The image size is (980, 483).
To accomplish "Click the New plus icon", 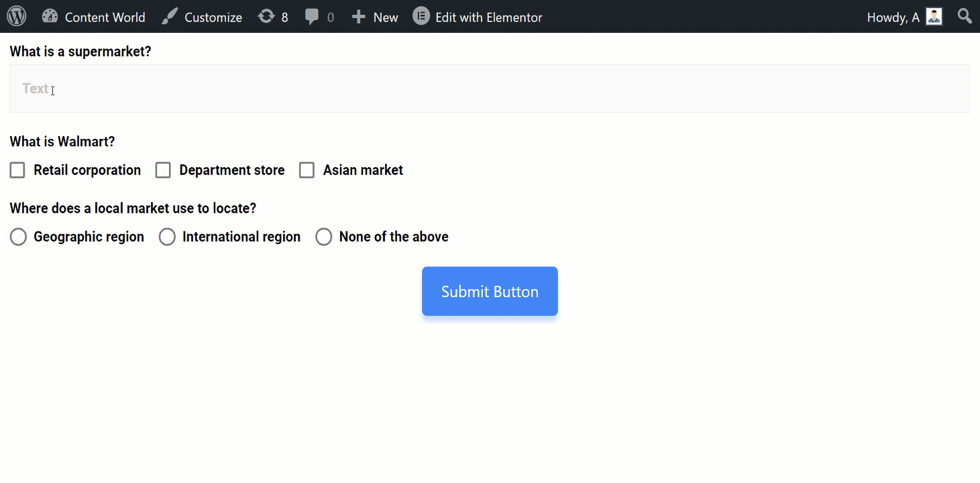I will click(x=359, y=17).
